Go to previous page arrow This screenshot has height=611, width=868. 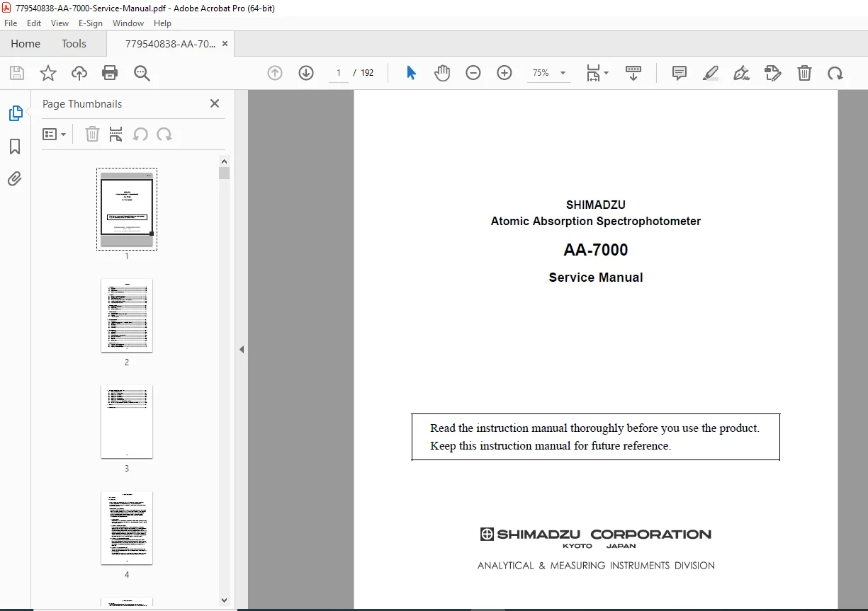[275, 73]
